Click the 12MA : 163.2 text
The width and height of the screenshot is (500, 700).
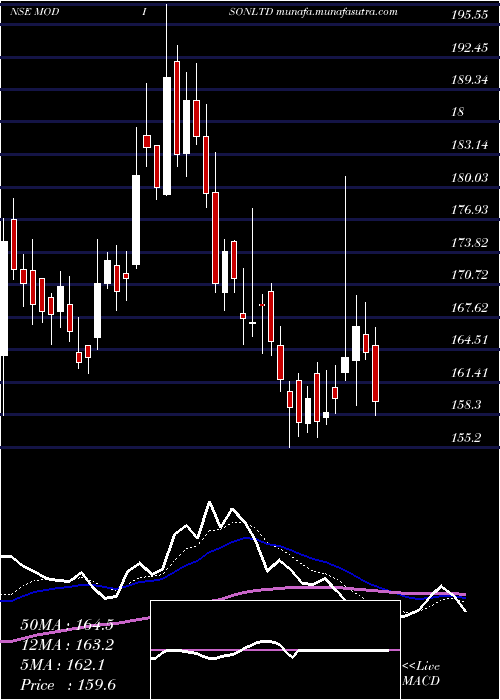(x=67, y=645)
